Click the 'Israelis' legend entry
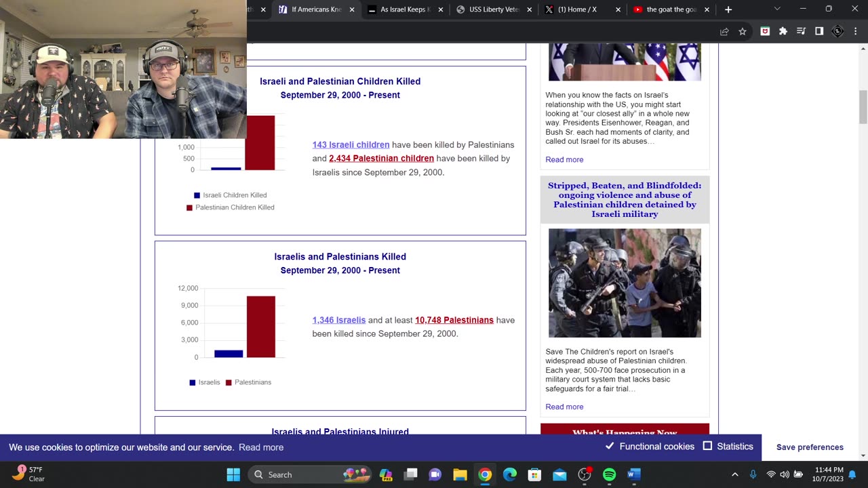The image size is (868, 488). coord(205,382)
